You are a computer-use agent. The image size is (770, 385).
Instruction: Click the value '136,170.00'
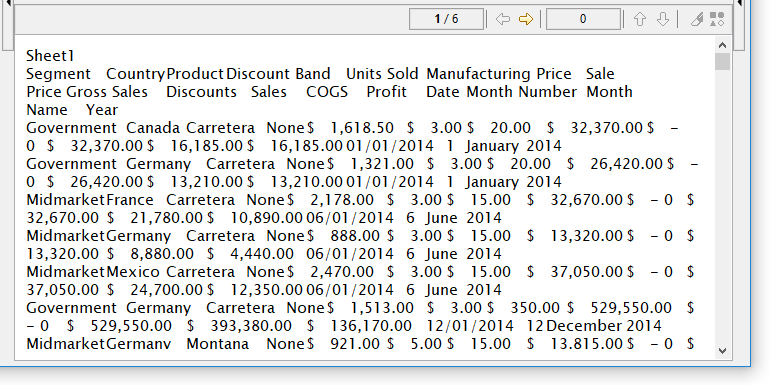coord(371,326)
